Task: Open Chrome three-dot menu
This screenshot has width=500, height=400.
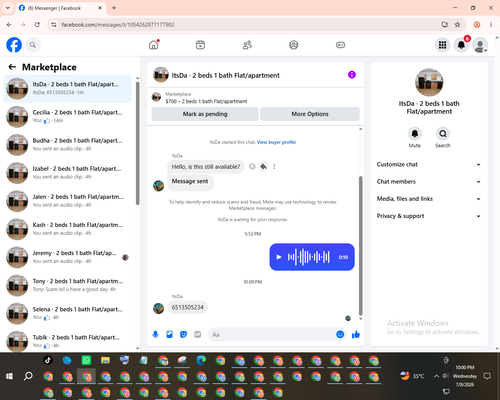Action: 491,25
